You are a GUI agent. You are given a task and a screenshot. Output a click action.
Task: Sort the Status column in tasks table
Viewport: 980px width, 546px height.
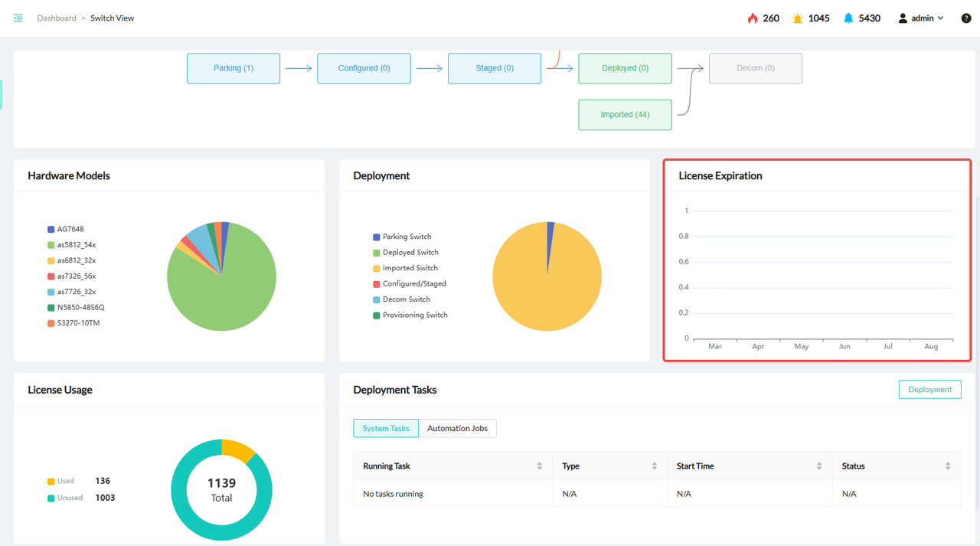click(x=948, y=466)
